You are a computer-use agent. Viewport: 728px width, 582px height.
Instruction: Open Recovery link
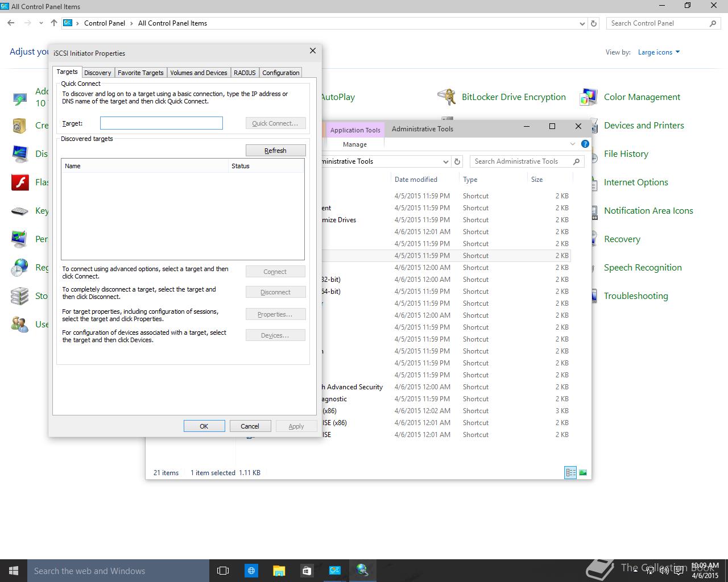(x=622, y=239)
